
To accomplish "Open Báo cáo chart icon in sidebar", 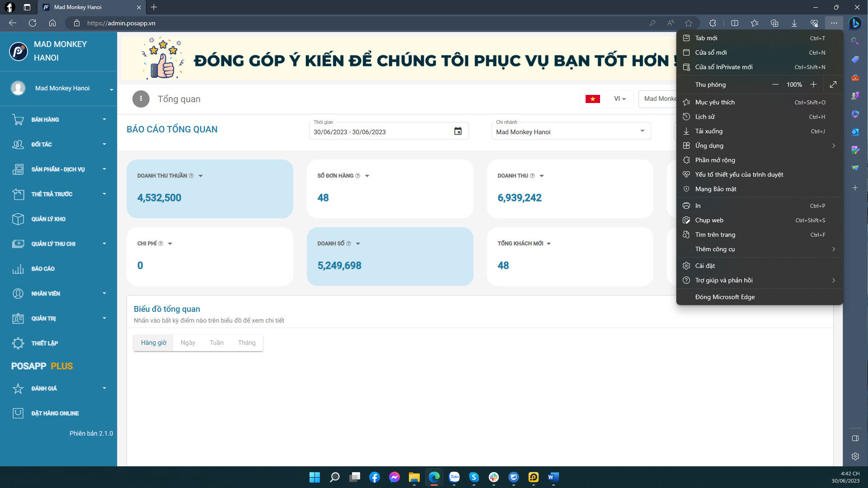I will (x=18, y=269).
